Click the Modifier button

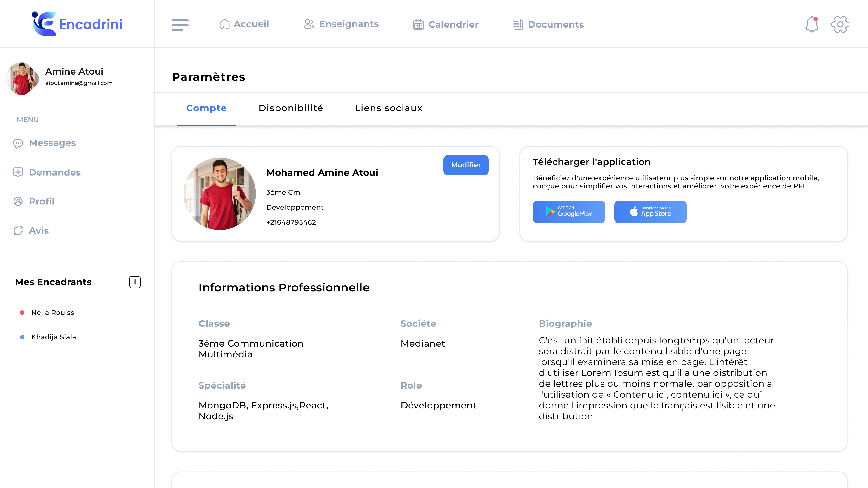[x=466, y=165]
